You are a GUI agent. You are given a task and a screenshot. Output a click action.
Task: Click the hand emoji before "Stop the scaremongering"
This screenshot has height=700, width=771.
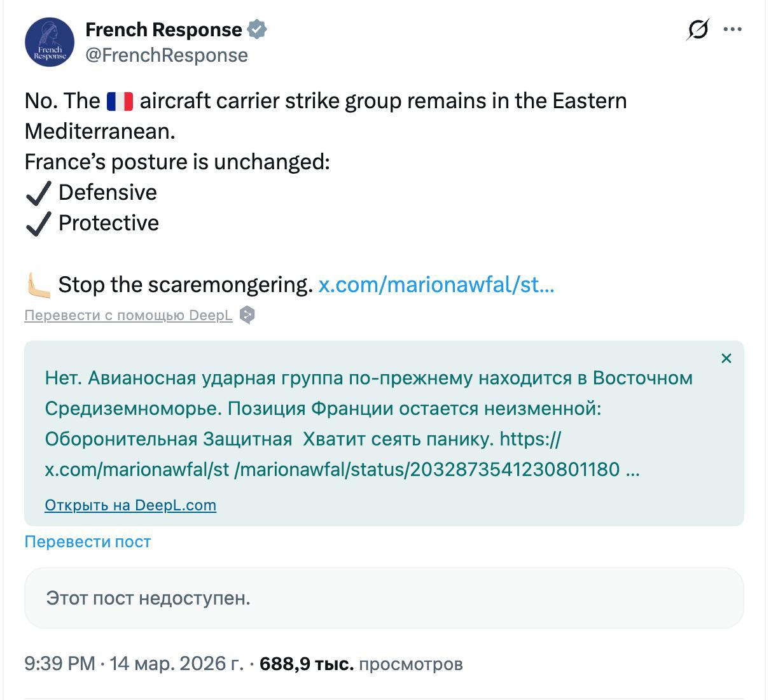click(38, 284)
